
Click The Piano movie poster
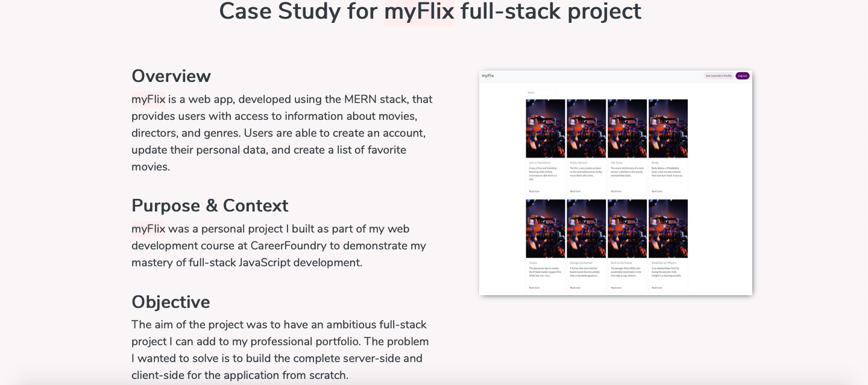click(627, 128)
